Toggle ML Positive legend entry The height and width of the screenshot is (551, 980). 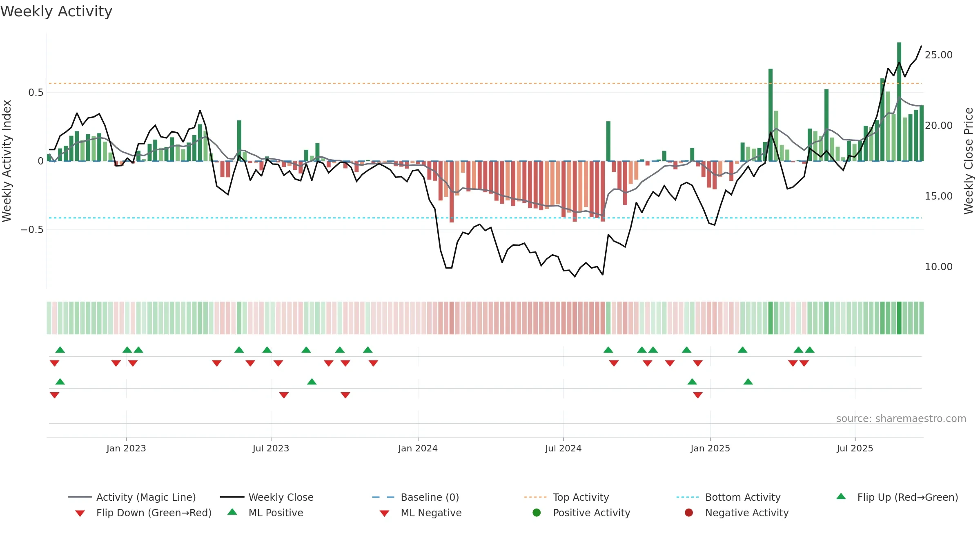[265, 513]
